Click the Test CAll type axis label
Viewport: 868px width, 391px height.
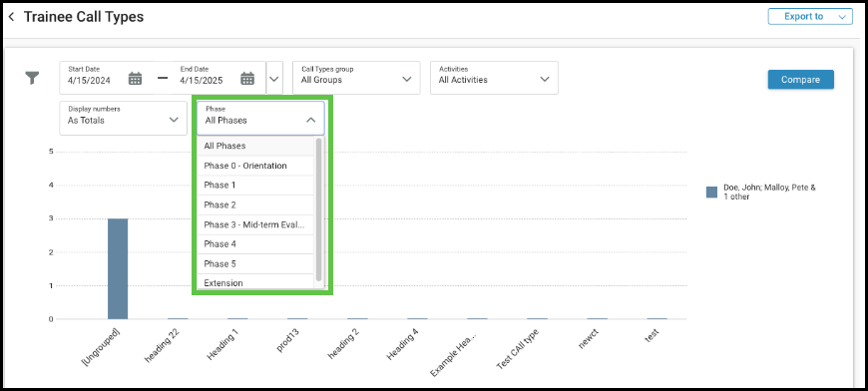tap(518, 349)
